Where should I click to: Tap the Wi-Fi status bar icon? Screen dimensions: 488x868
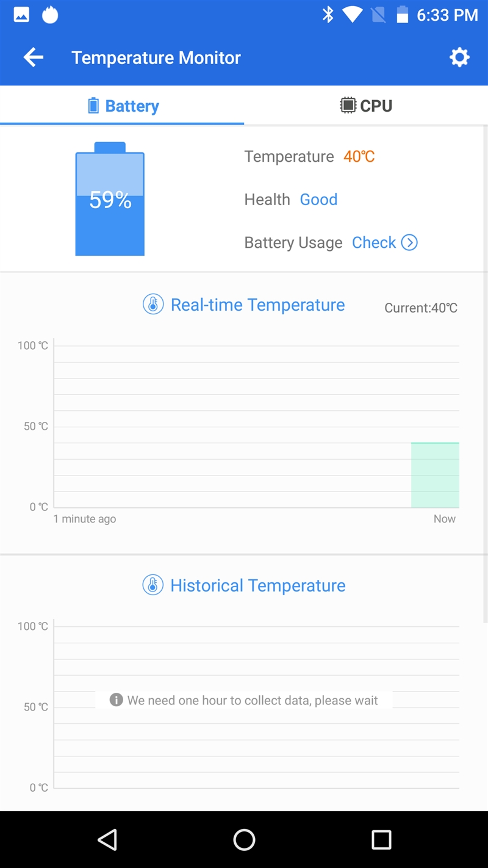352,15
